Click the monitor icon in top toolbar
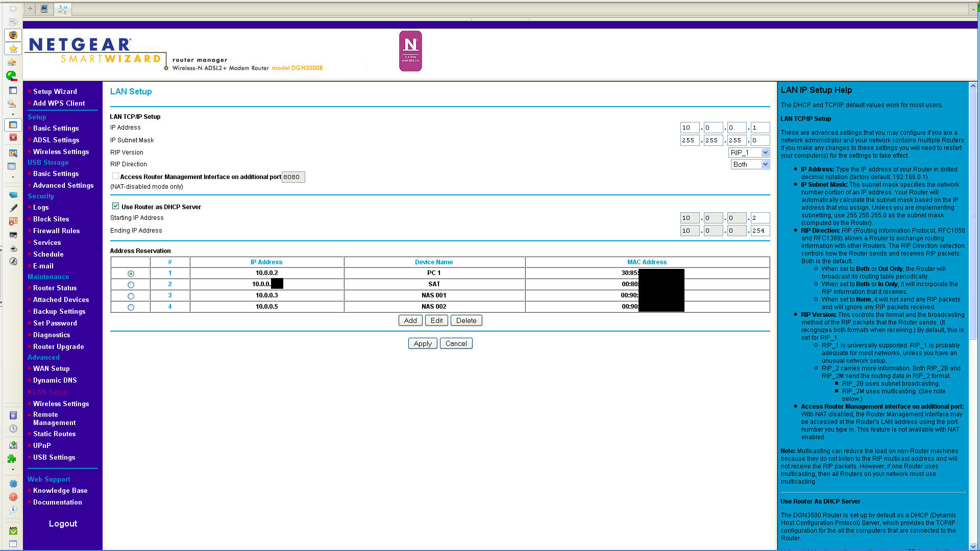 pyautogui.click(x=44, y=9)
